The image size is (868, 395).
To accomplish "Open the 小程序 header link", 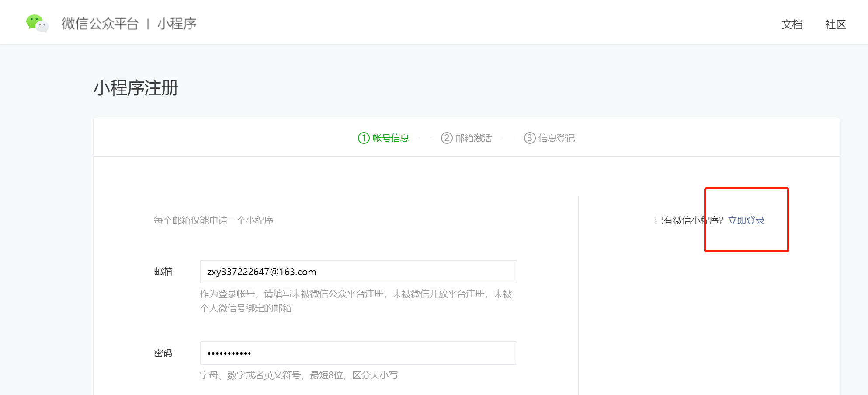I will 177,24.
